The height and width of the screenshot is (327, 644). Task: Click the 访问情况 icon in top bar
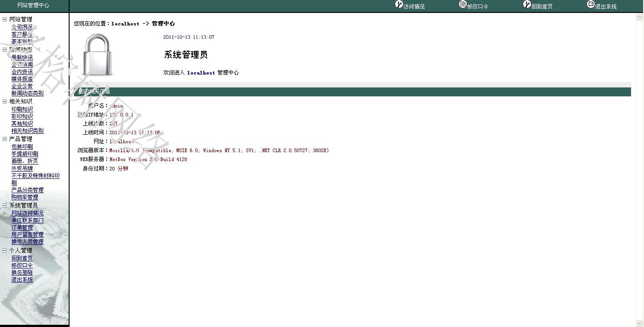tap(399, 4)
